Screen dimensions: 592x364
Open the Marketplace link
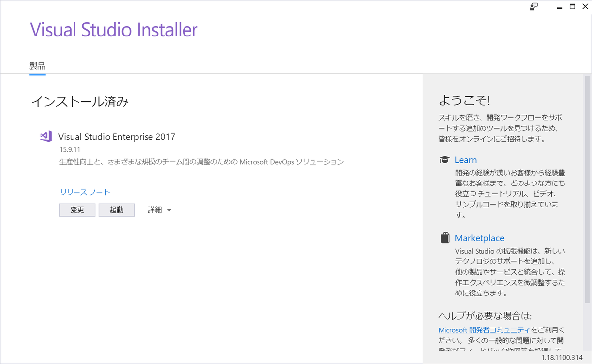click(480, 238)
